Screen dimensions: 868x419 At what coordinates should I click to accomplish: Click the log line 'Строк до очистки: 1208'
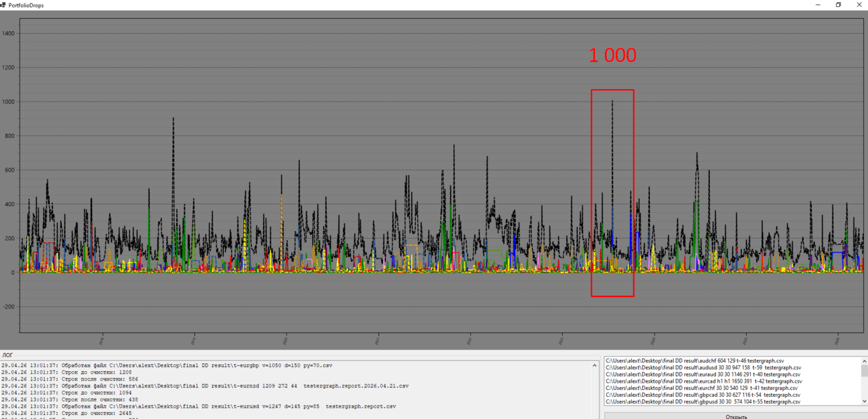point(66,372)
